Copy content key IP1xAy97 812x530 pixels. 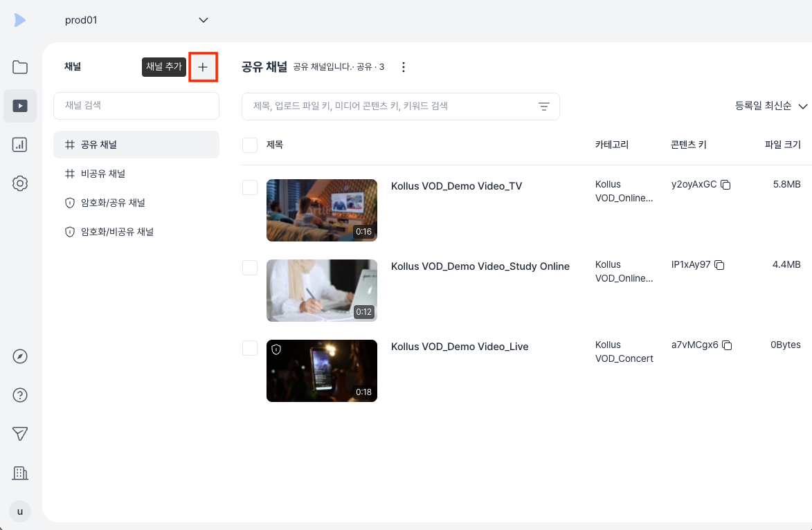(x=719, y=265)
